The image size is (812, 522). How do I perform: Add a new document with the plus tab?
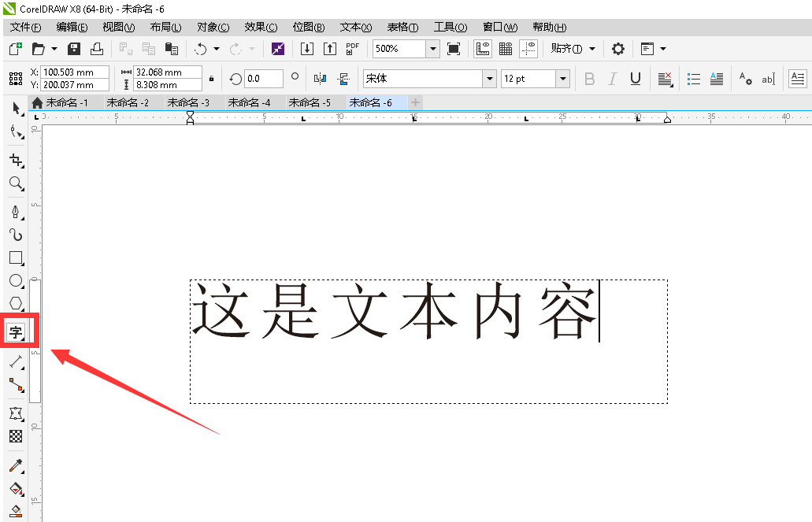click(x=415, y=102)
